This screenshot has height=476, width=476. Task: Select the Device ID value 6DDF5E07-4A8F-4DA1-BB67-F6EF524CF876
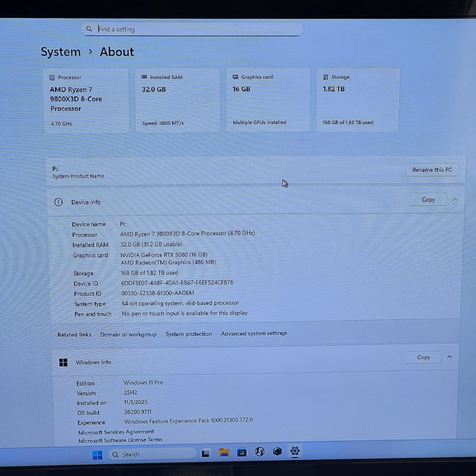pos(177,283)
